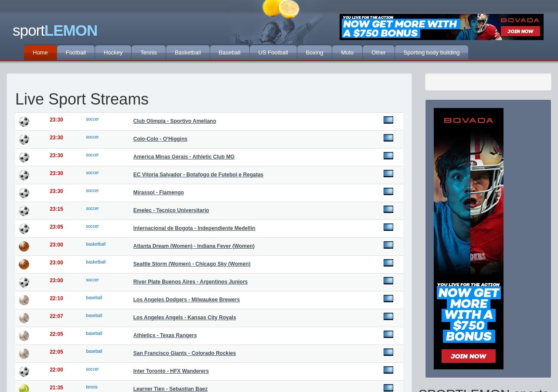
Task: Select the Boxing tab
Action: [x=315, y=53]
